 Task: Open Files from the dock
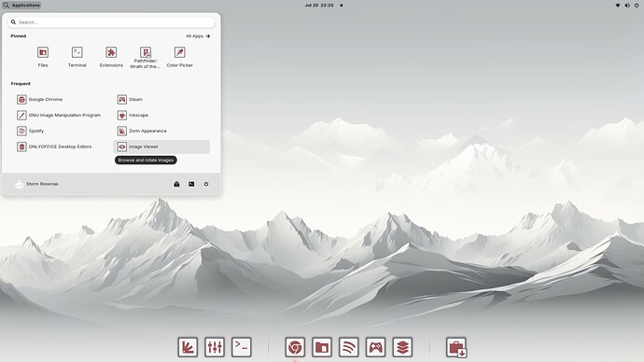322,347
